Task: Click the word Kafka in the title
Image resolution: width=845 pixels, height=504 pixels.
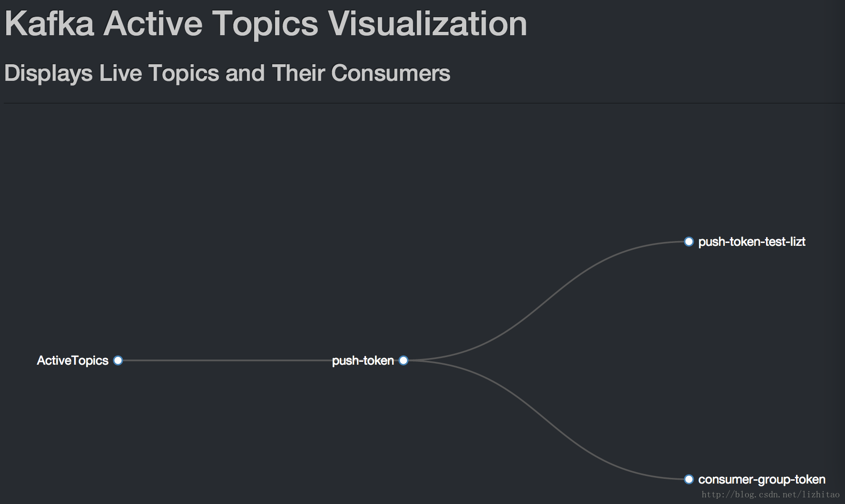Action: (x=49, y=23)
